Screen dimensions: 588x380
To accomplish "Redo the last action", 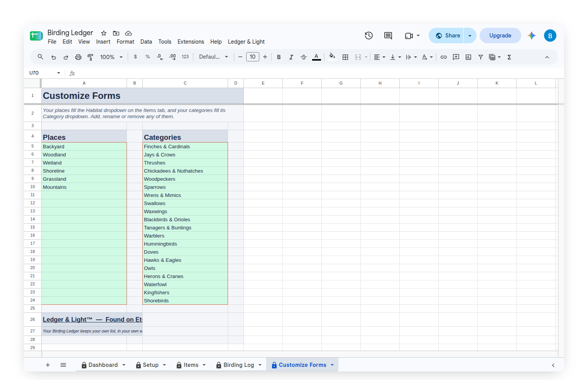I will click(x=66, y=57).
